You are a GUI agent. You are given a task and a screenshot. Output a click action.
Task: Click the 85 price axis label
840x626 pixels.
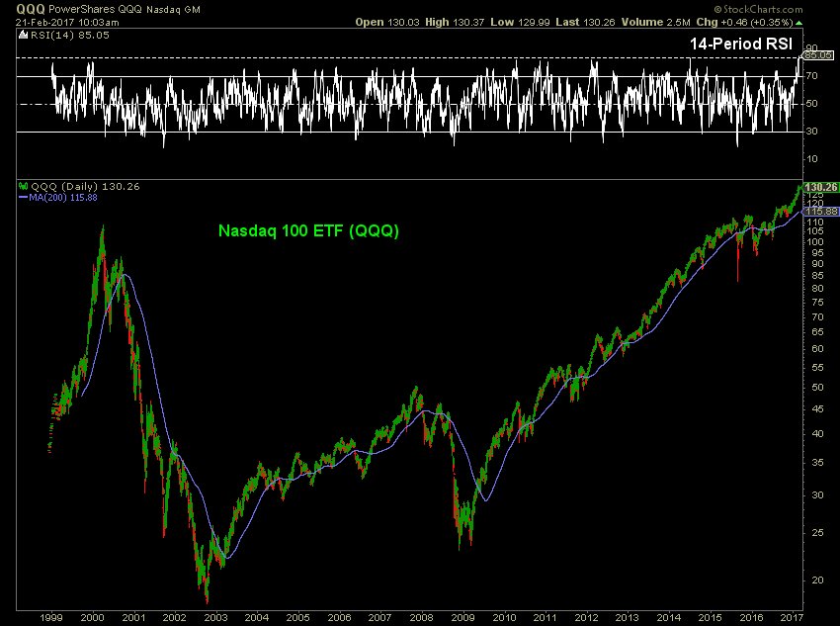coord(816,277)
